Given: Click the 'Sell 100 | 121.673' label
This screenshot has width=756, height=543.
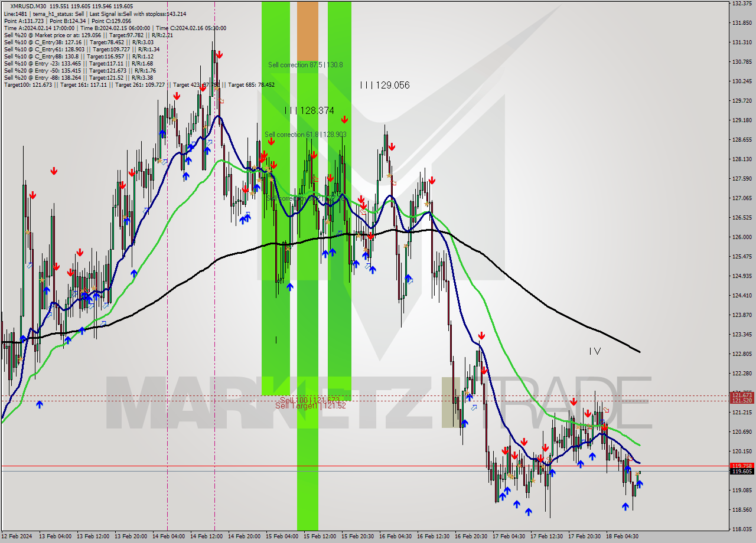Looking at the screenshot, I should (309, 400).
